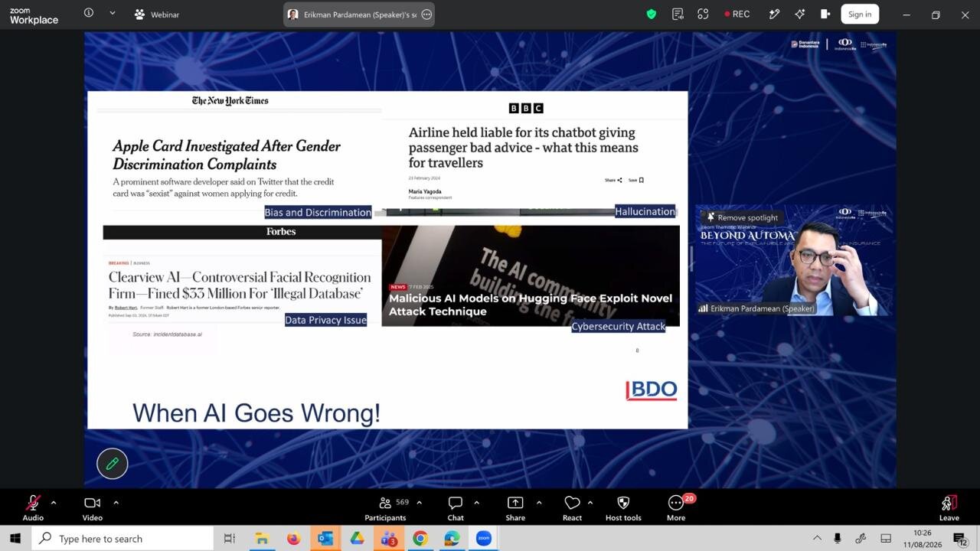
Task: Open options for Erikman Pardamean's shared screen
Action: pyautogui.click(x=426, y=15)
